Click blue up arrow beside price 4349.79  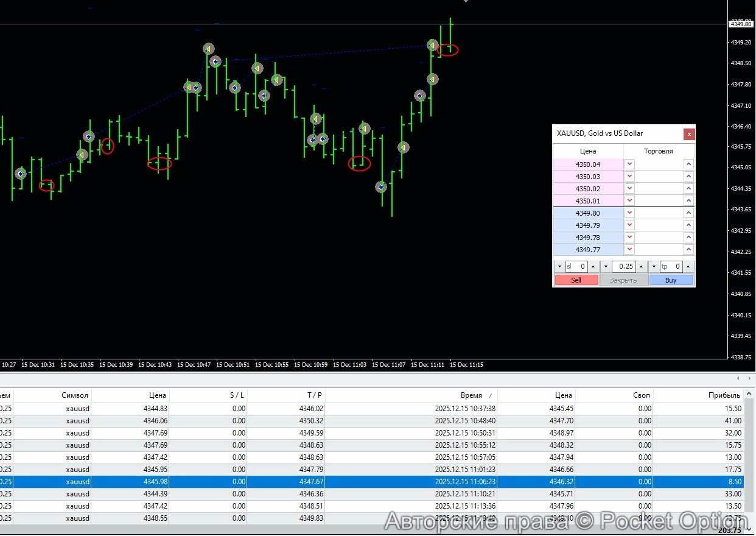(x=688, y=225)
